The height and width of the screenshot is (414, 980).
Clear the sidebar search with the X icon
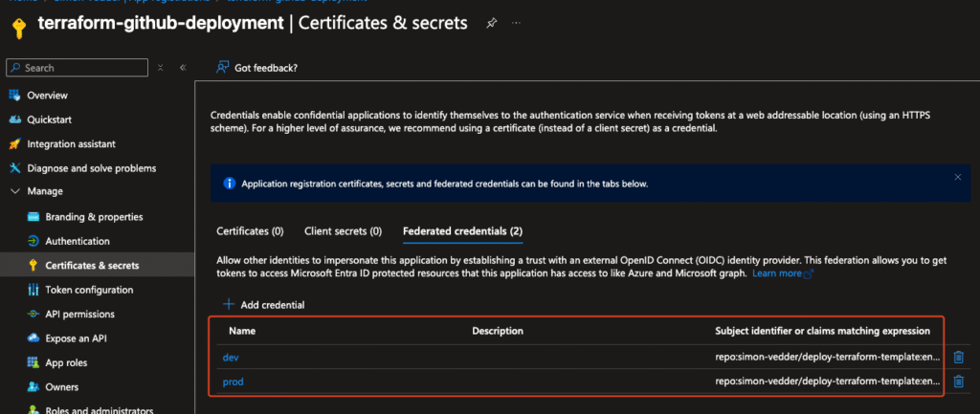pyautogui.click(x=161, y=68)
